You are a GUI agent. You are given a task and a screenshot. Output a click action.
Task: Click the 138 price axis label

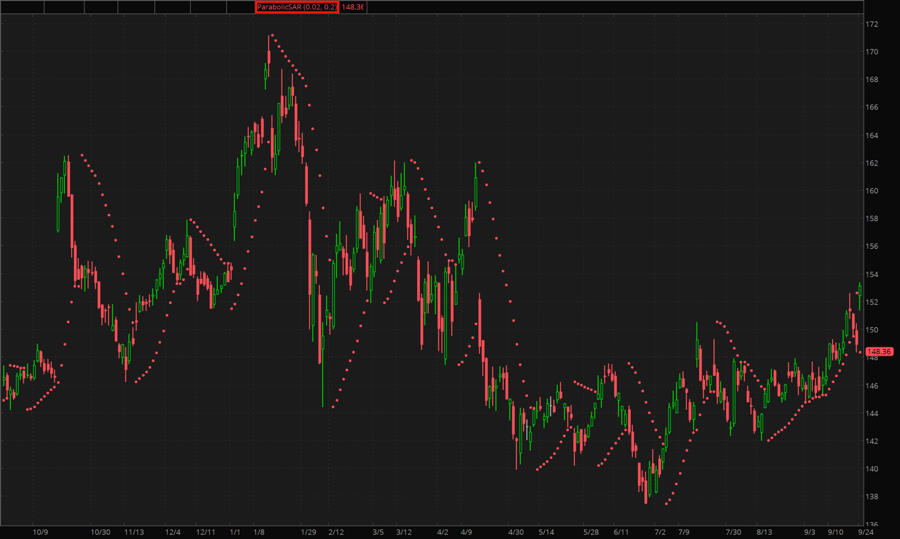click(x=872, y=497)
